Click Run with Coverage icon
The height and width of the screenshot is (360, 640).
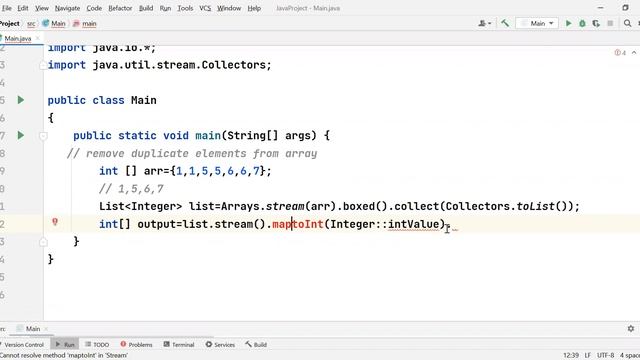click(596, 24)
